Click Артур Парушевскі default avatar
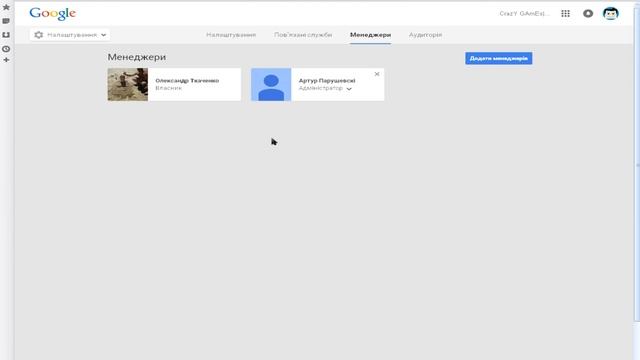The height and width of the screenshot is (360, 640). coord(271,84)
